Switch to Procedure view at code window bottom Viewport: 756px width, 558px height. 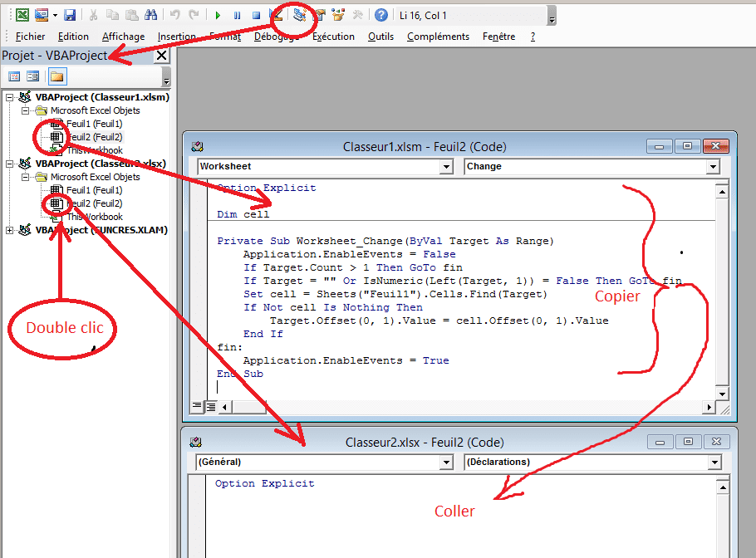point(197,406)
